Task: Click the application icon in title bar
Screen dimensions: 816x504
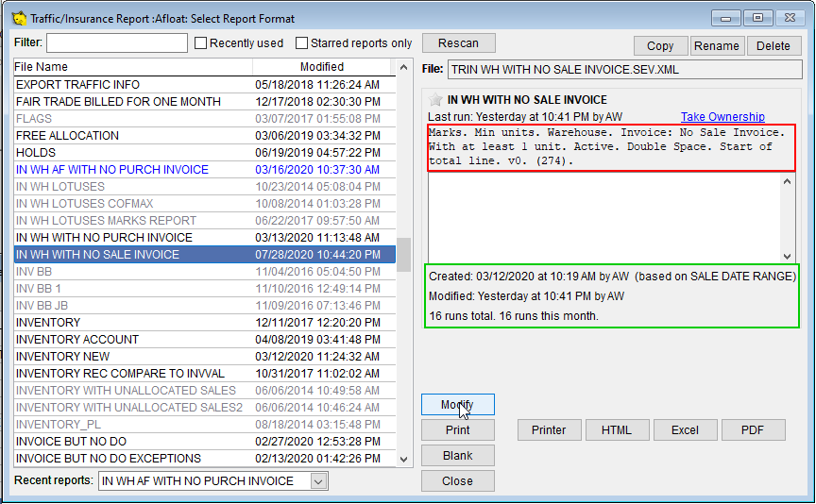Action: (x=19, y=19)
